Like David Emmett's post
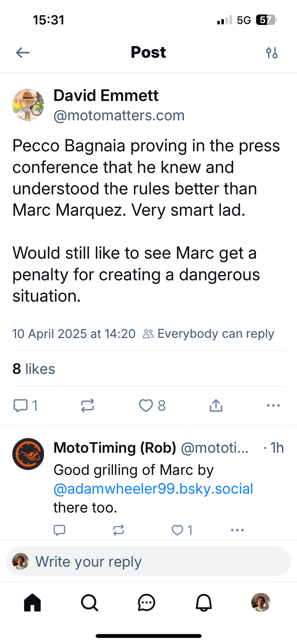 [146, 405]
